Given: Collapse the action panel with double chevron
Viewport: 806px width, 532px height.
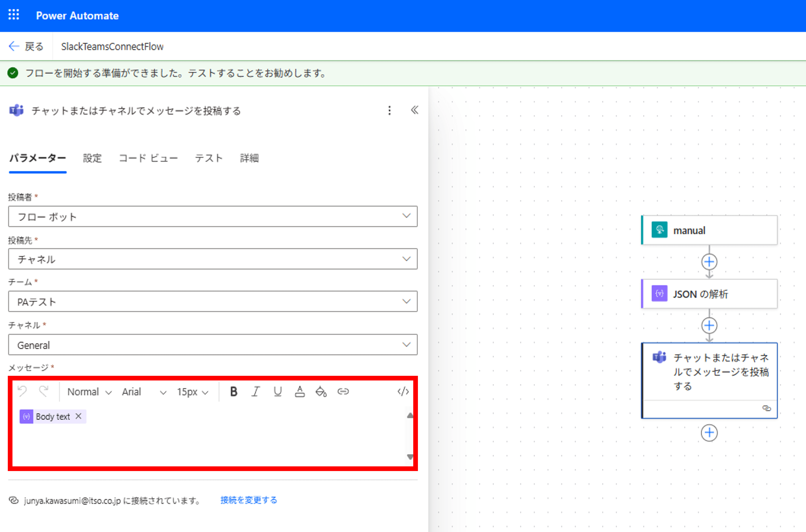Looking at the screenshot, I should point(415,110).
